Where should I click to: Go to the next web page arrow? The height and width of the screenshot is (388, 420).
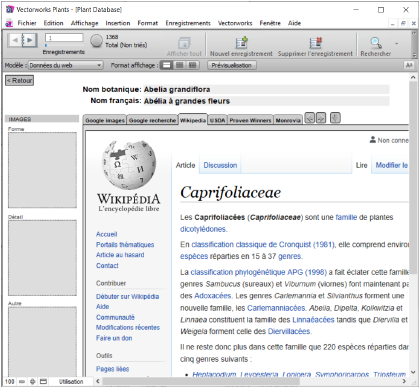(x=321, y=118)
